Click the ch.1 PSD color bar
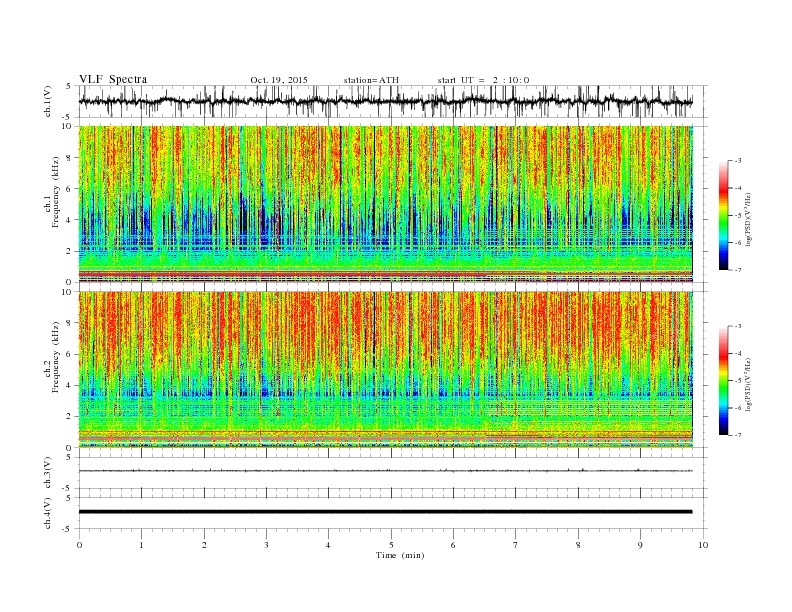 pos(724,215)
